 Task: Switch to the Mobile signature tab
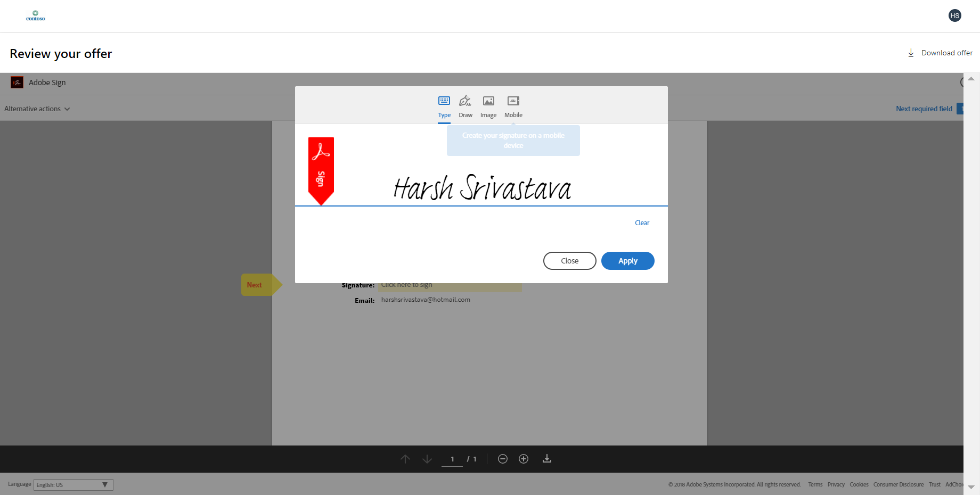(513, 106)
